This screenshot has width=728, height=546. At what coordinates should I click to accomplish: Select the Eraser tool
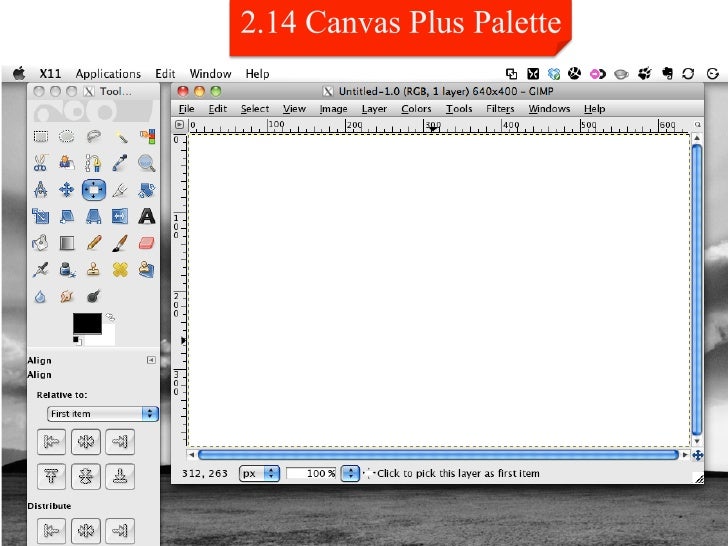[147, 243]
